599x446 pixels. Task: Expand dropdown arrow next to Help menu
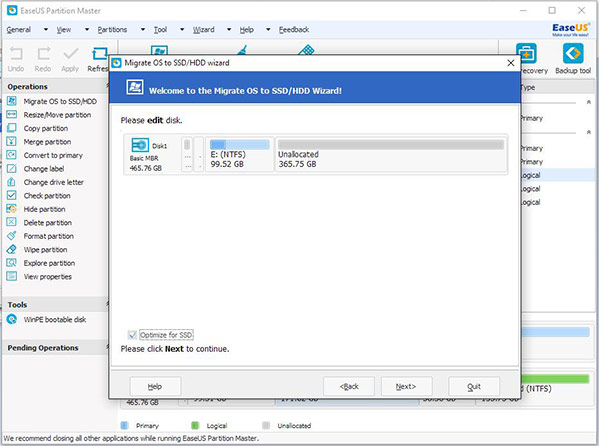coord(268,29)
